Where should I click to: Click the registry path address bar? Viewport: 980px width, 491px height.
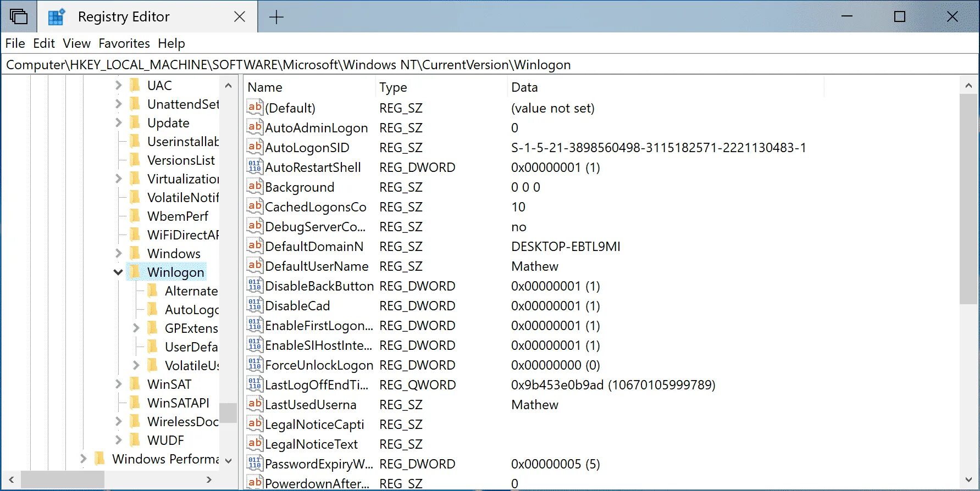[x=490, y=65]
